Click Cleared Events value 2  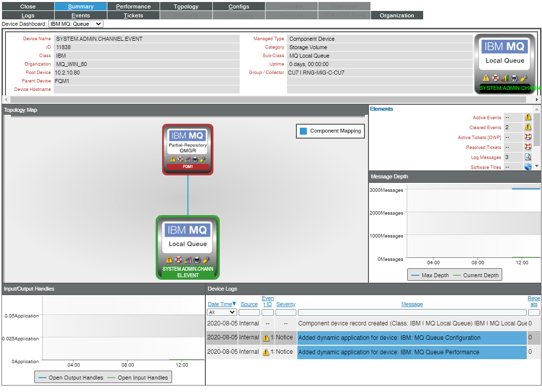coord(507,128)
